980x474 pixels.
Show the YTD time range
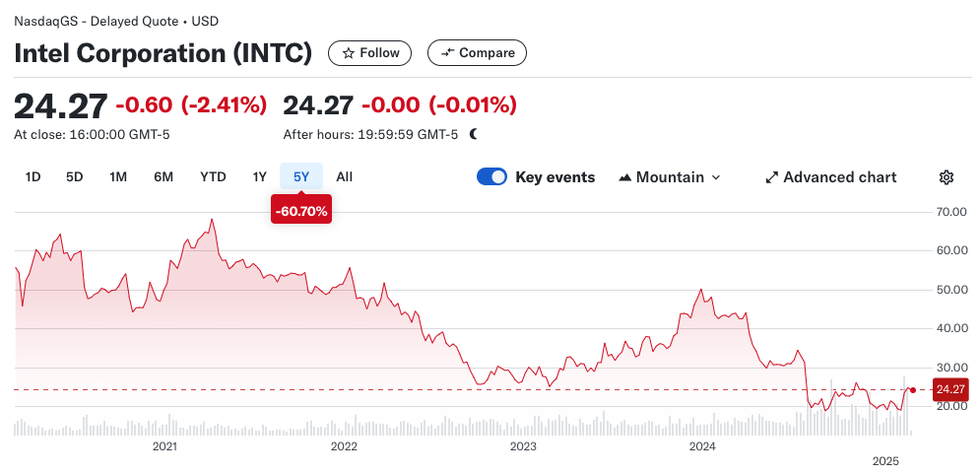pos(213,177)
